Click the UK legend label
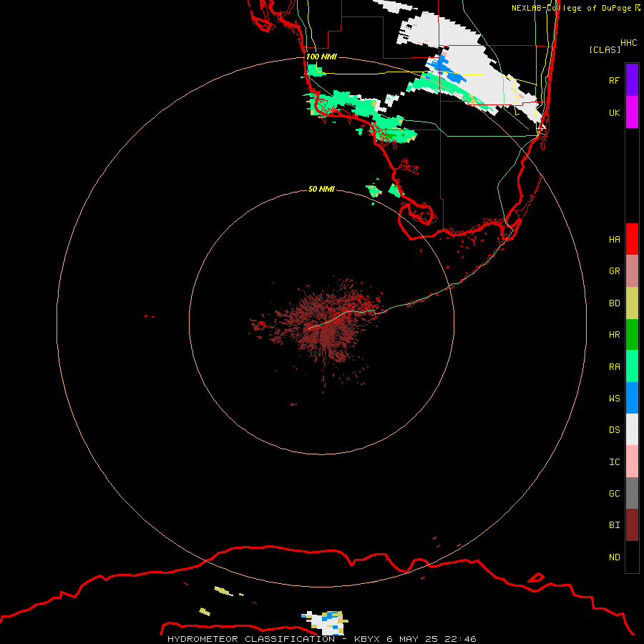This screenshot has width=644, height=644. (614, 112)
